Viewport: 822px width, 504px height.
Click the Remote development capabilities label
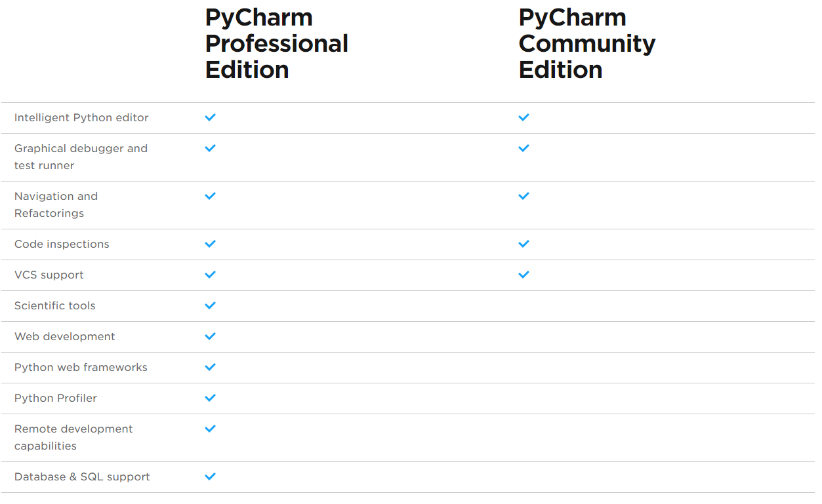pos(73,437)
